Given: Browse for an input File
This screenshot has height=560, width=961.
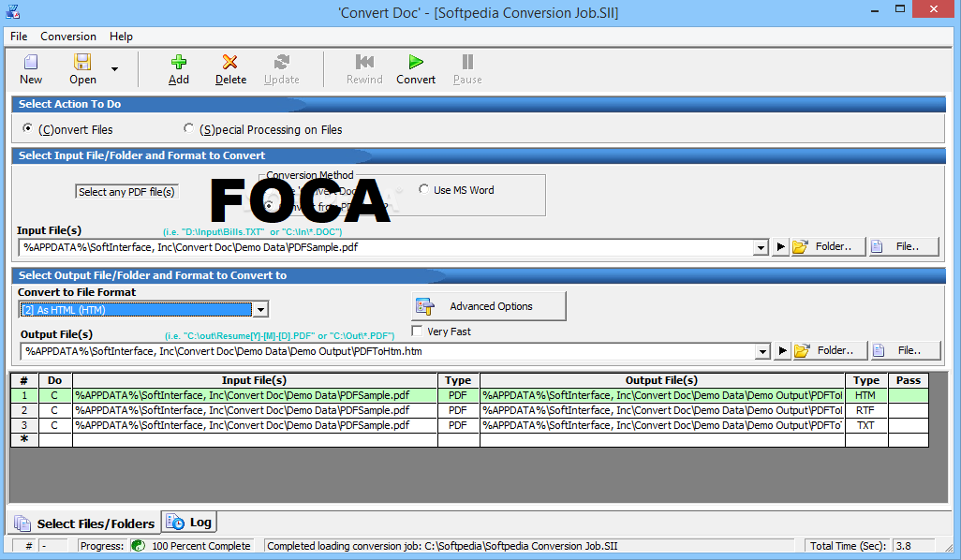Looking at the screenshot, I should pyautogui.click(x=904, y=247).
